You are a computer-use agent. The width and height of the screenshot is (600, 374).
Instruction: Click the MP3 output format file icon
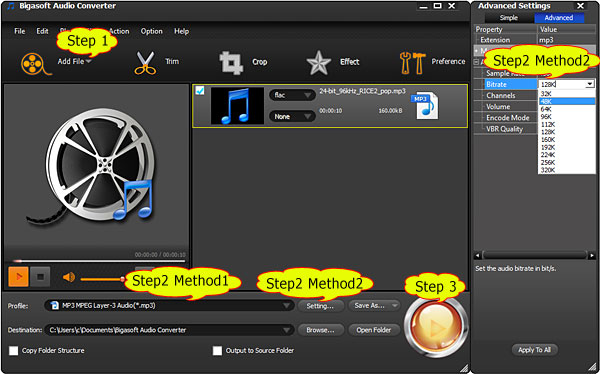(425, 105)
